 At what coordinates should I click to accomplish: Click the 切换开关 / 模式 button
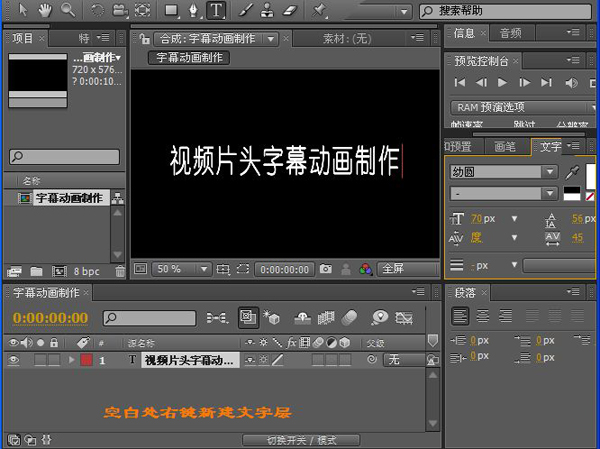click(302, 440)
